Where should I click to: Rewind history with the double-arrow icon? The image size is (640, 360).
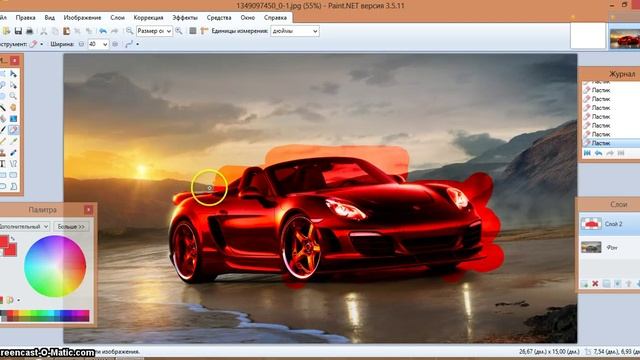587,153
